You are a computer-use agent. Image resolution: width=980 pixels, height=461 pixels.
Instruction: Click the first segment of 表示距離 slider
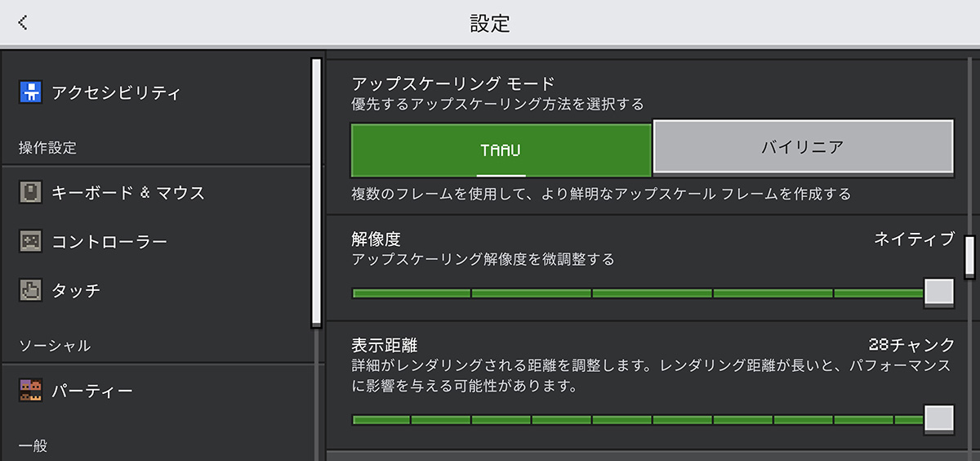(x=381, y=419)
